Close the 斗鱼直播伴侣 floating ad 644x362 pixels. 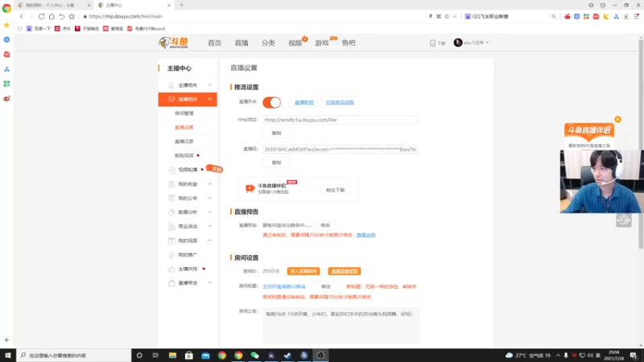[x=617, y=119]
